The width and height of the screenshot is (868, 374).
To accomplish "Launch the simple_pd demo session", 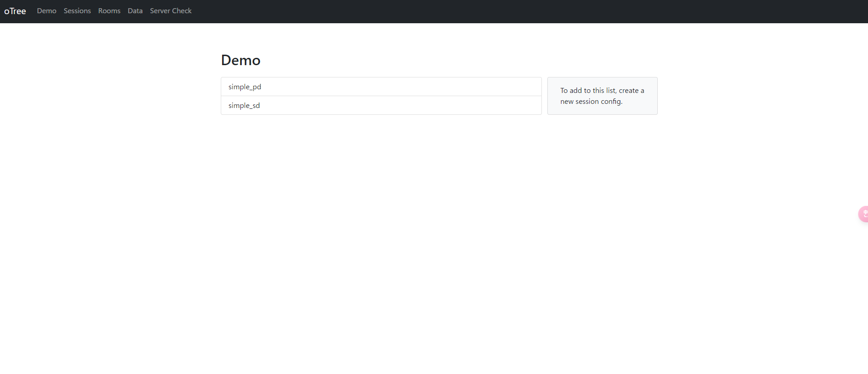I will (x=245, y=87).
